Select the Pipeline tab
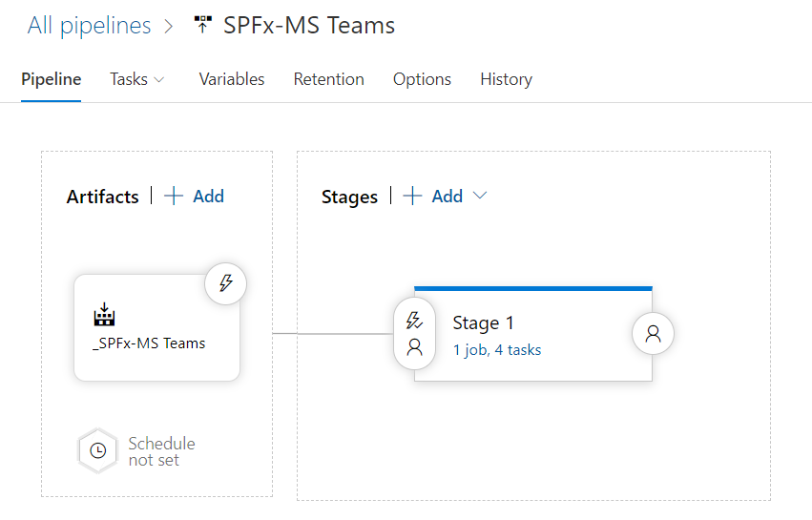The width and height of the screenshot is (812, 520). click(52, 79)
